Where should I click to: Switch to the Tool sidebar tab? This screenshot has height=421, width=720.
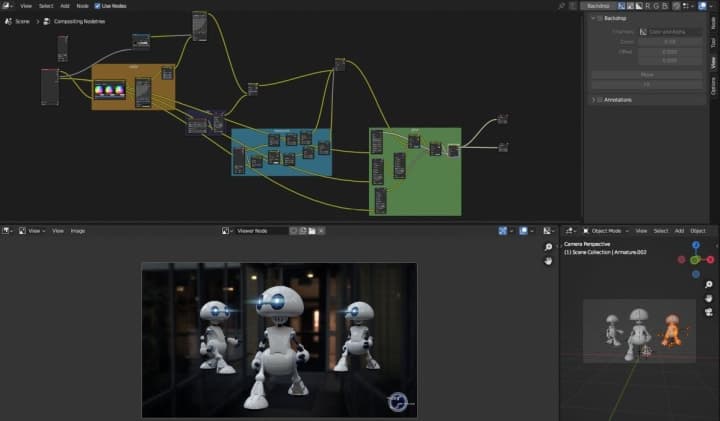coord(713,42)
